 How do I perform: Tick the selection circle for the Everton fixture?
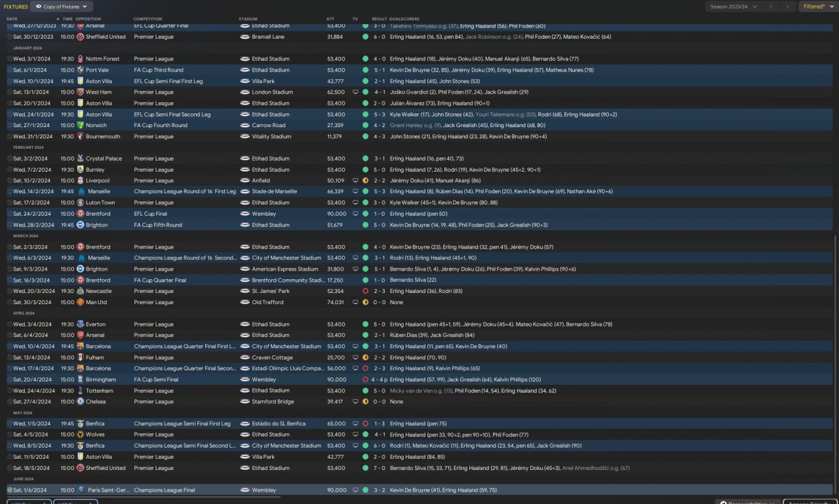pyautogui.click(x=10, y=324)
